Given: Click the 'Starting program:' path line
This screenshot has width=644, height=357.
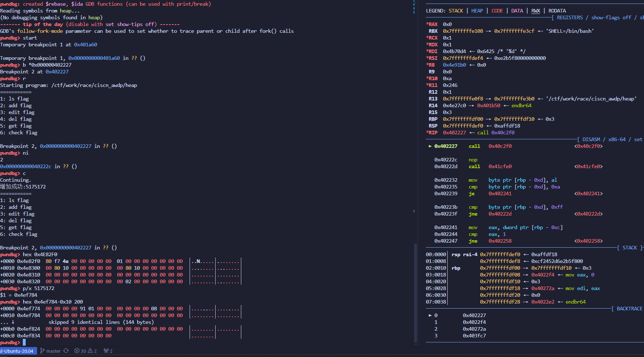Looking at the screenshot, I should point(68,85).
